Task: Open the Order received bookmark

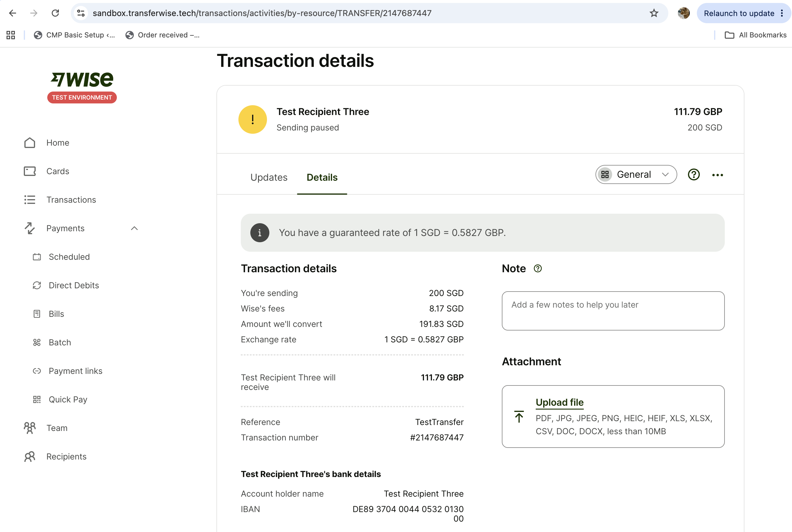Action: point(162,35)
